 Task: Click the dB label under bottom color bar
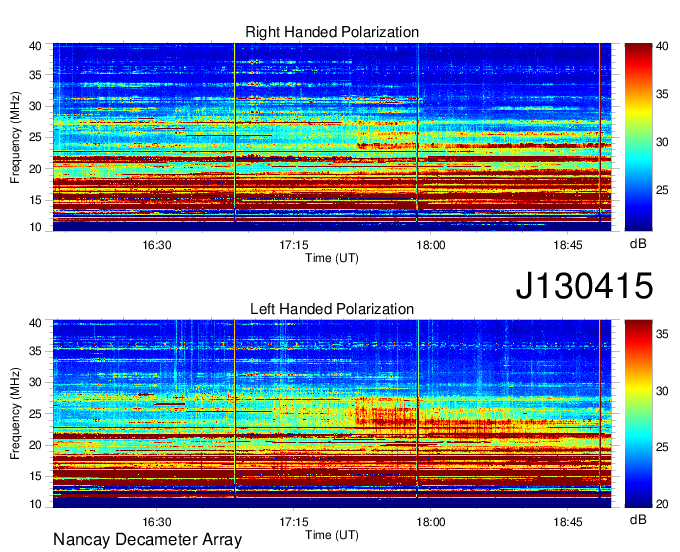point(638,519)
